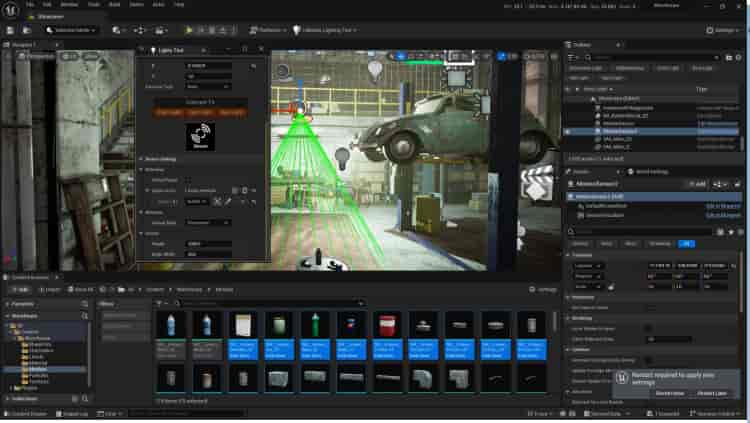Click the console command input field

coord(187,413)
